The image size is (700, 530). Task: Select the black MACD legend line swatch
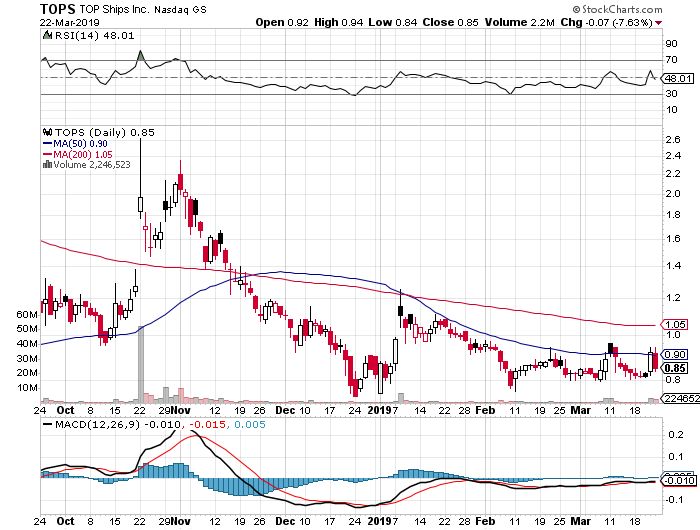coord(47,424)
